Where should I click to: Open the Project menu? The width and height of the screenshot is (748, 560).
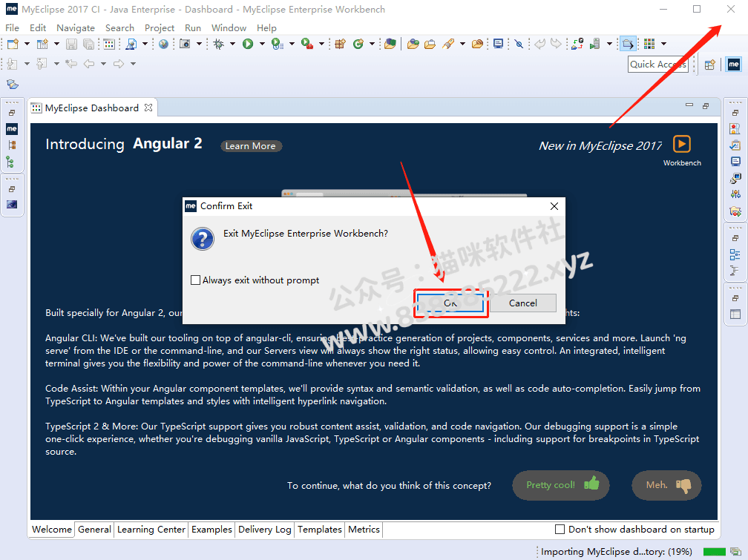pos(160,28)
